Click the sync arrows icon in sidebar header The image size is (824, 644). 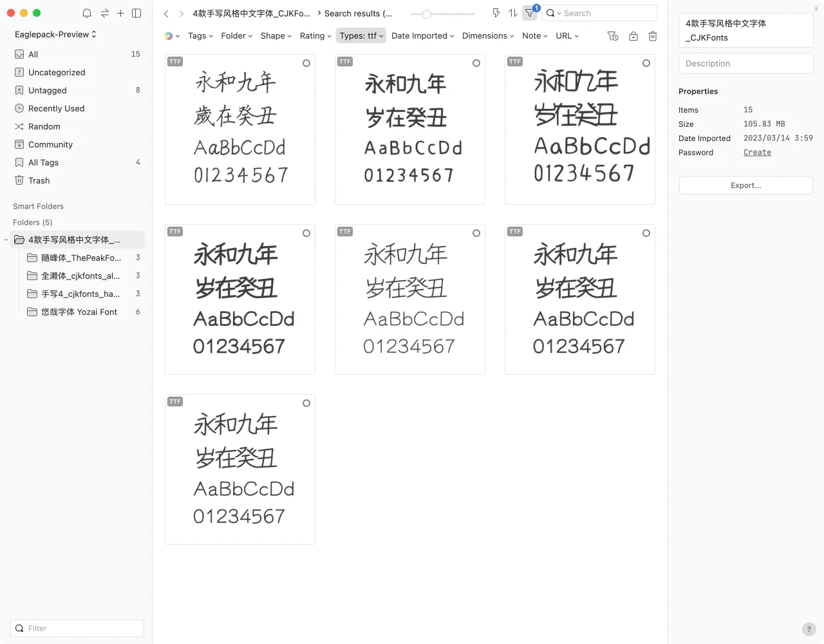coord(104,13)
